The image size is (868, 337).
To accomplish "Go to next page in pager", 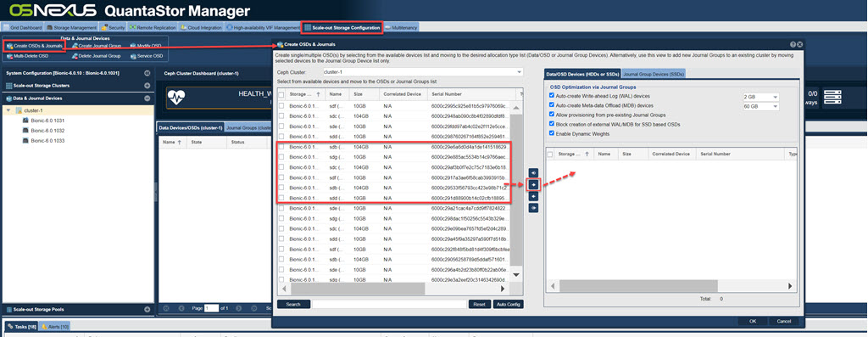I will (x=238, y=307).
